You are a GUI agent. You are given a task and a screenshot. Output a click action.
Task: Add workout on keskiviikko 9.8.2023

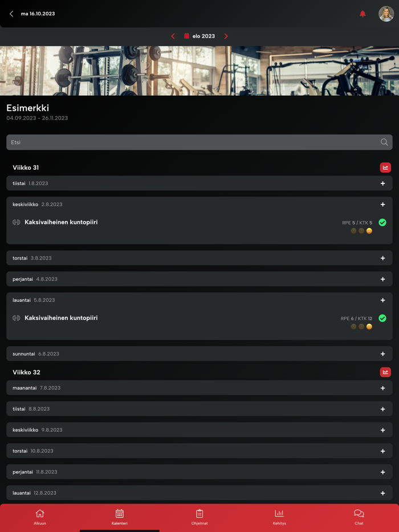click(x=382, y=430)
